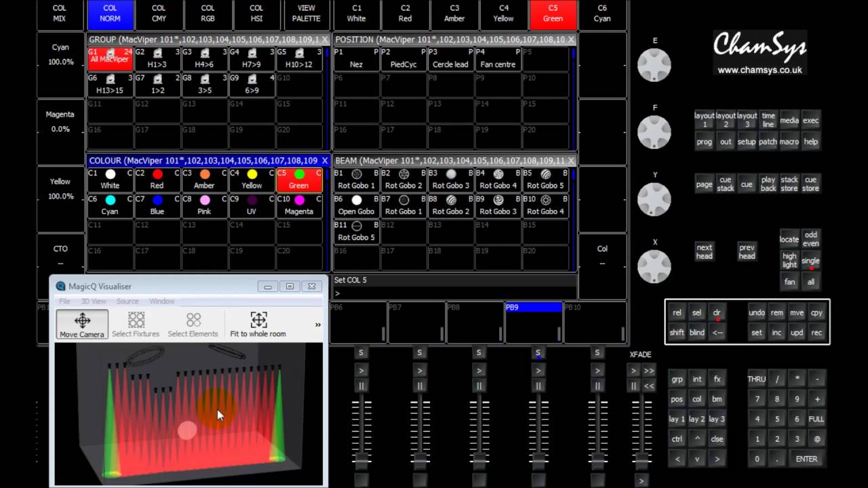Select Rot Gobo 3 beam palette B3
This screenshot has width=868, height=488.
coord(451,180)
